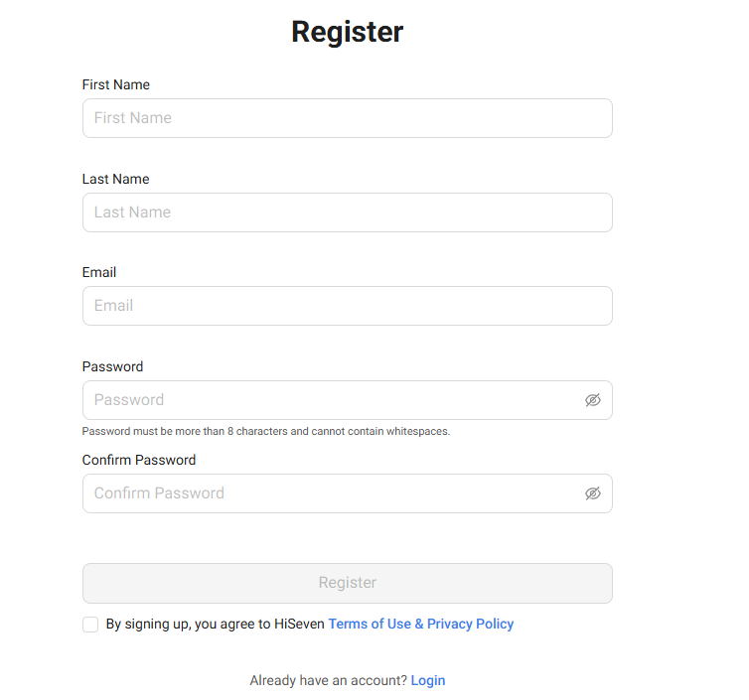Click the First Name label above field
Screen dimensions: 749x700
coord(116,84)
